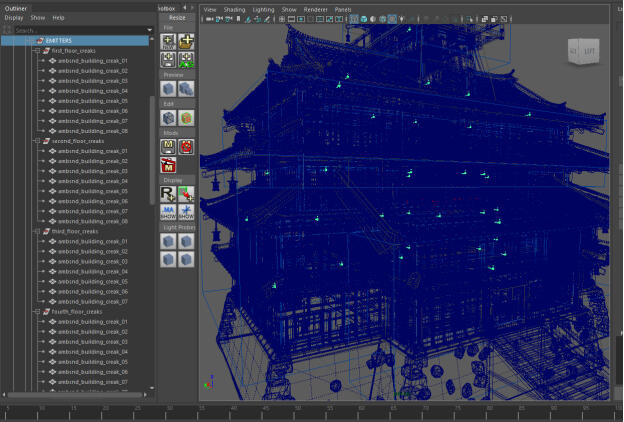Click the orange sphere icon under Edit
The width and height of the screenshot is (624, 422).
tap(186, 117)
